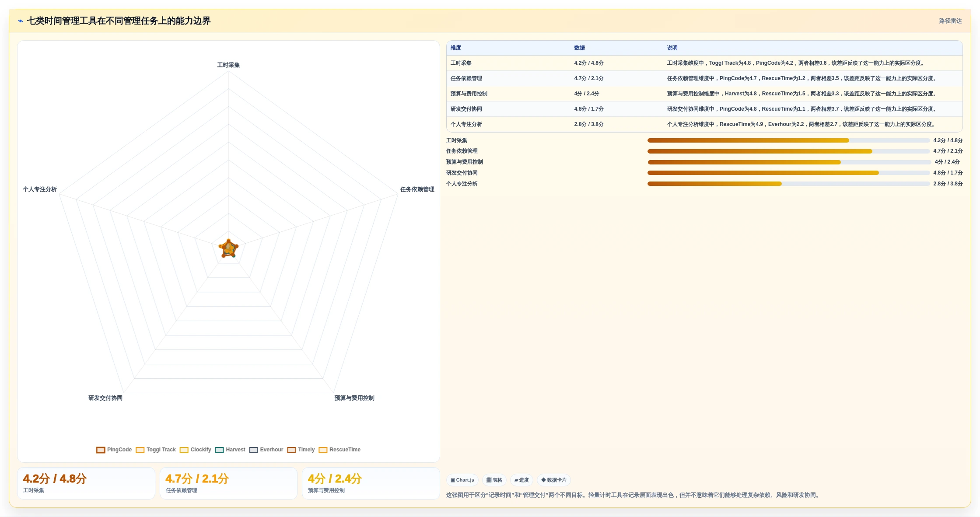
Task: Hide the Everhour dataset in legend
Action: pyautogui.click(x=266, y=450)
